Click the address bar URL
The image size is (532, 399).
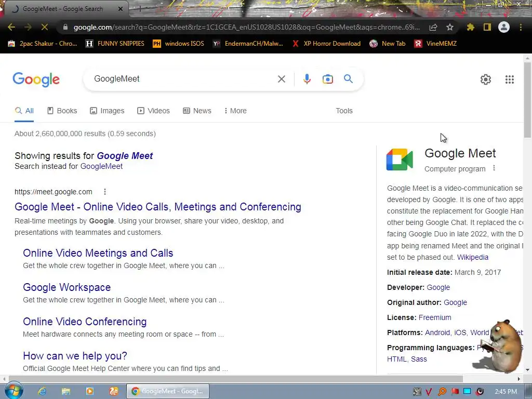click(x=246, y=27)
